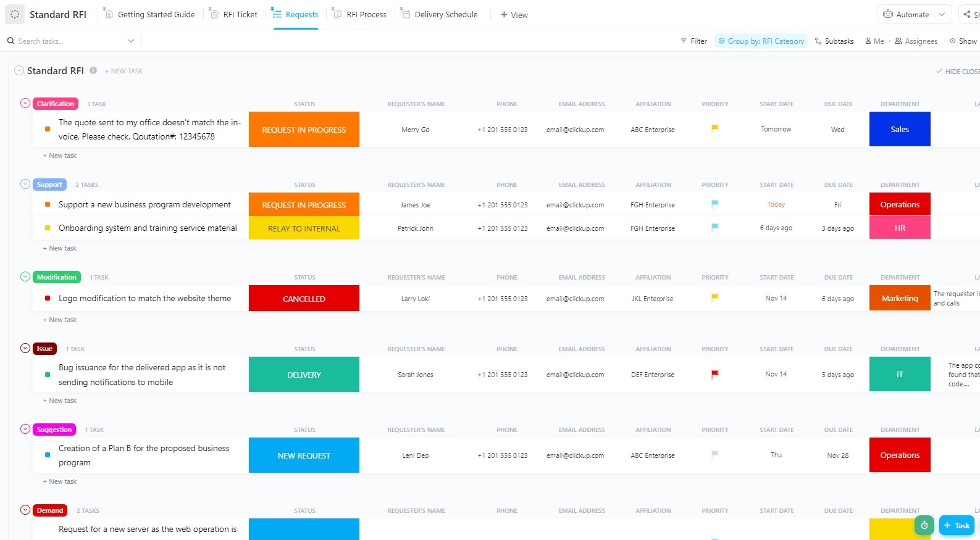
Task: Click the yellow priority flag for Merry Go
Action: pyautogui.click(x=715, y=129)
